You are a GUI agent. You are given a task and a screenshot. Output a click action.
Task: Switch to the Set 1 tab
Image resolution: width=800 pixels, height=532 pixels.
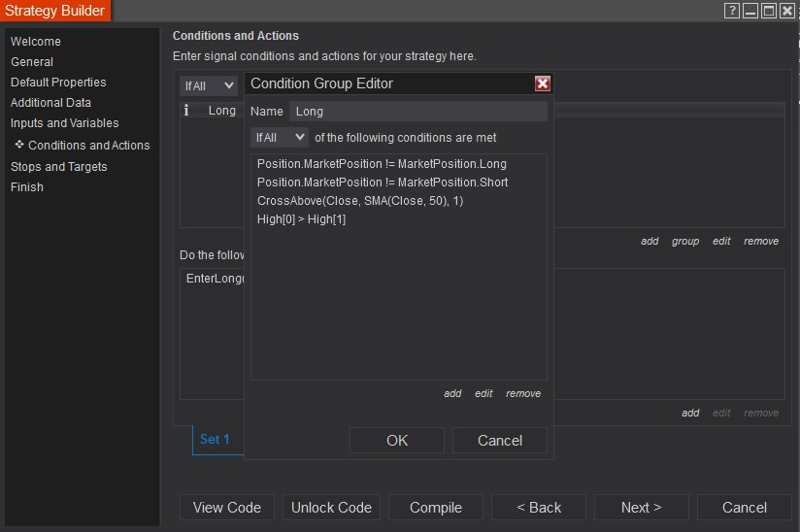click(215, 439)
